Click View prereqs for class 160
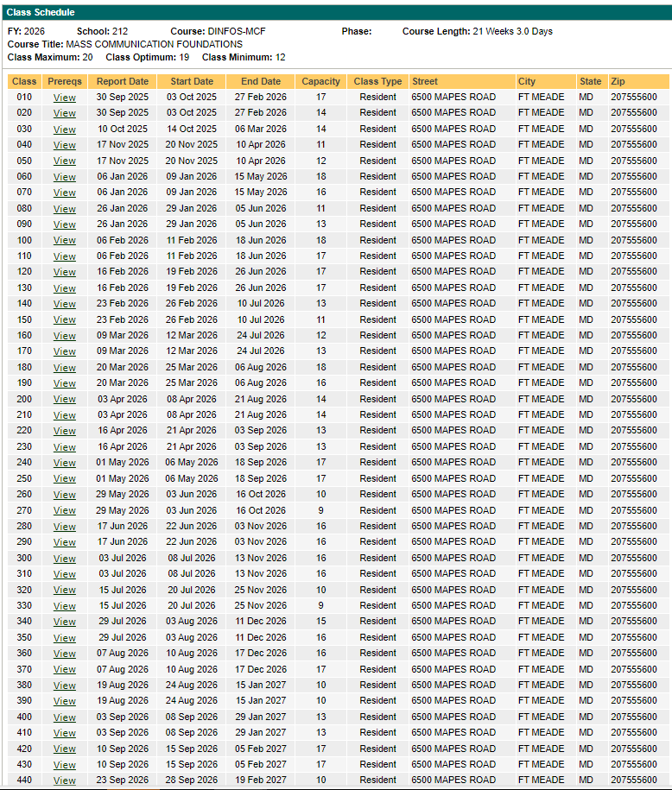 tap(65, 336)
